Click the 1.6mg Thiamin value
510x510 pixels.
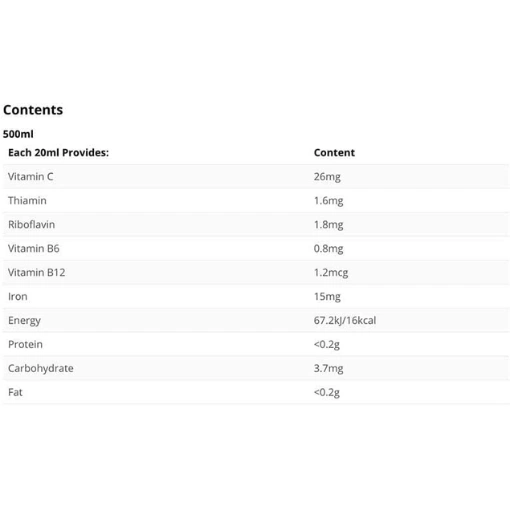click(x=328, y=201)
